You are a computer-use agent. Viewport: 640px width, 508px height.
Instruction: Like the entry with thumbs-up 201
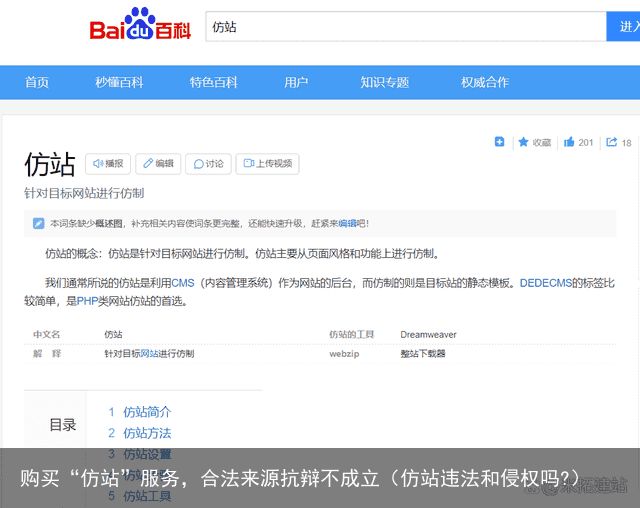tap(578, 142)
